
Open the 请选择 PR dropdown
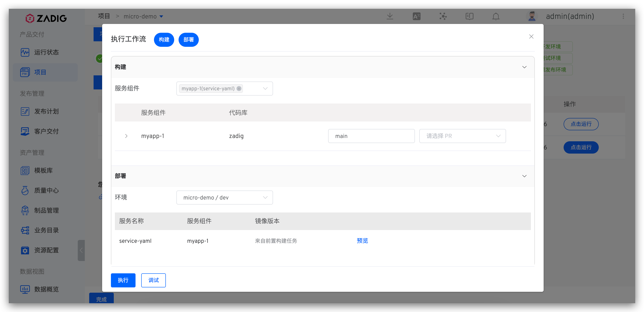point(462,136)
